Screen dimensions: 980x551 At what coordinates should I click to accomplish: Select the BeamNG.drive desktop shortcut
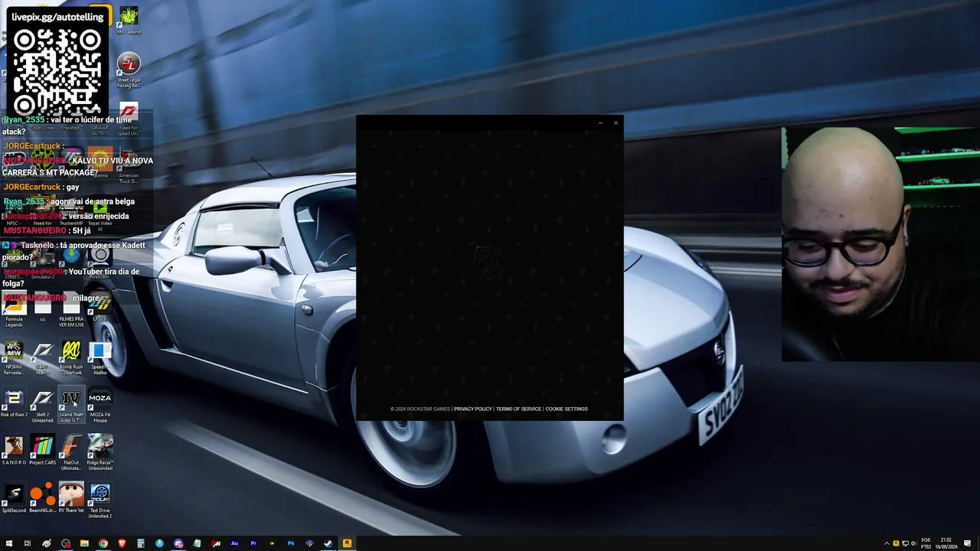tap(43, 499)
